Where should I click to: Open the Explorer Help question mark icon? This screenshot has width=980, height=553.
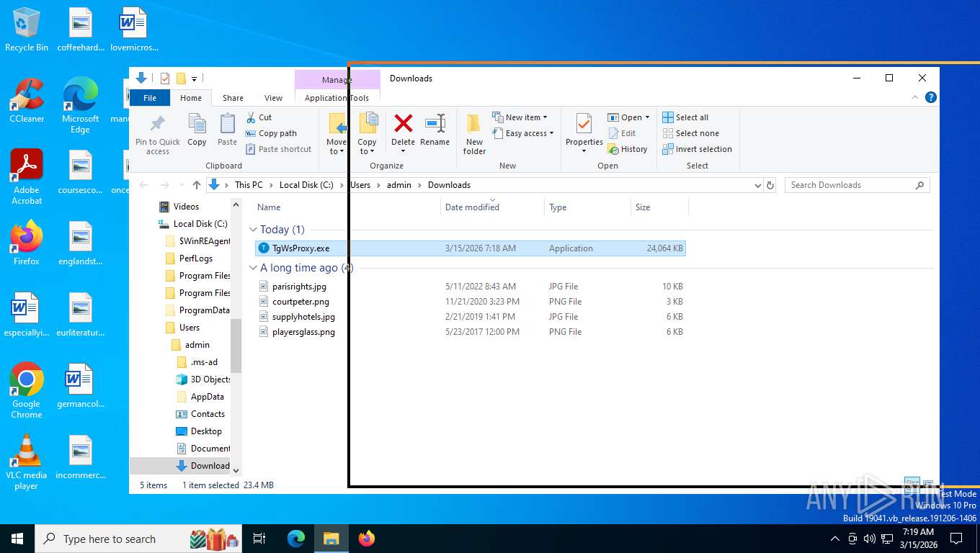click(x=931, y=97)
